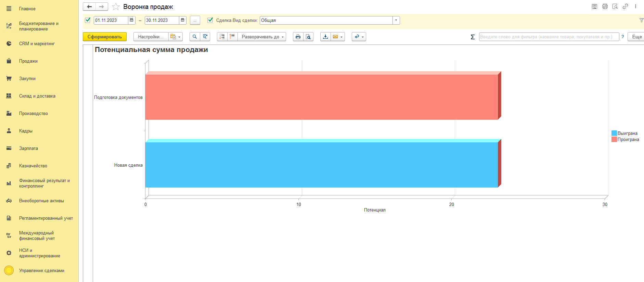The height and width of the screenshot is (282, 644).
Task: Open the Главное section icon
Action: click(9, 9)
